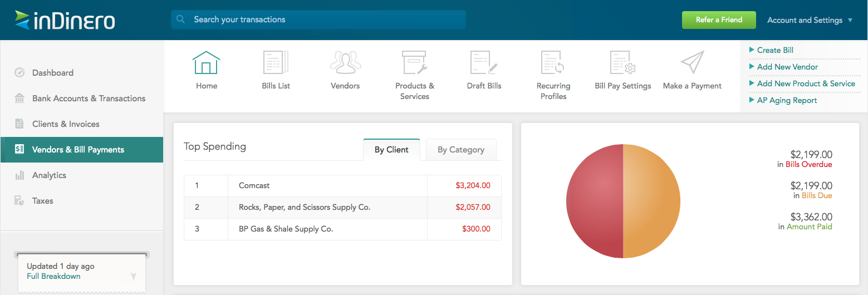Screen dimensions: 868x295
Task: Click the Bills Due legend label
Action: point(817,195)
